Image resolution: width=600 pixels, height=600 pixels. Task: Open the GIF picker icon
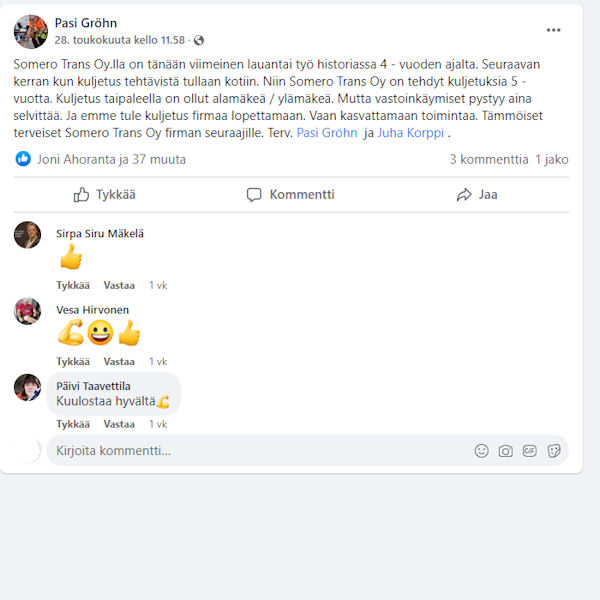[530, 451]
